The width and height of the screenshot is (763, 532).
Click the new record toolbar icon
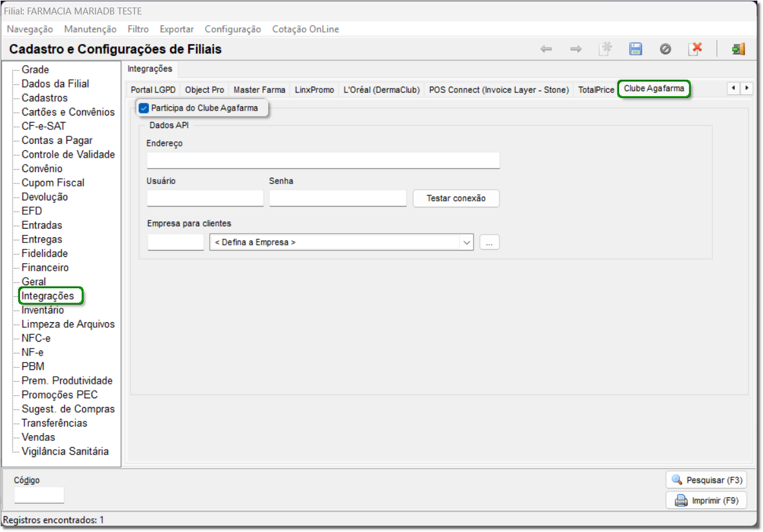pyautogui.click(x=605, y=49)
